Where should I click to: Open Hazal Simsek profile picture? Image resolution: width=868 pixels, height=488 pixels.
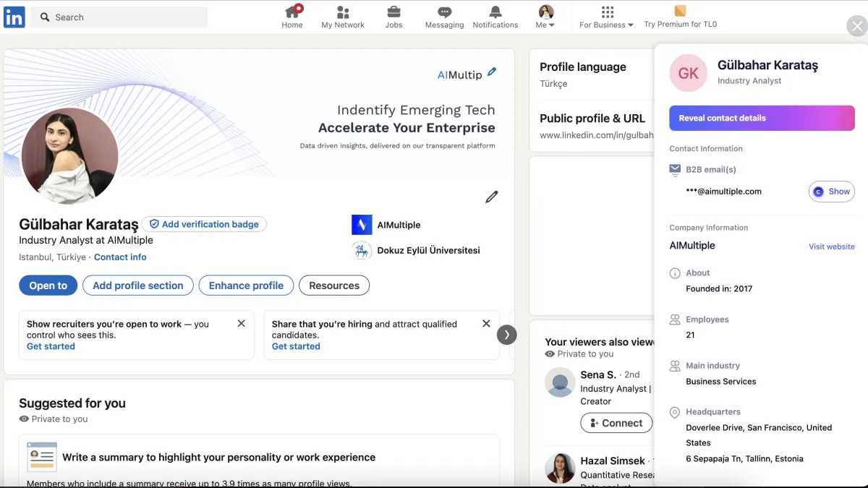(x=560, y=468)
